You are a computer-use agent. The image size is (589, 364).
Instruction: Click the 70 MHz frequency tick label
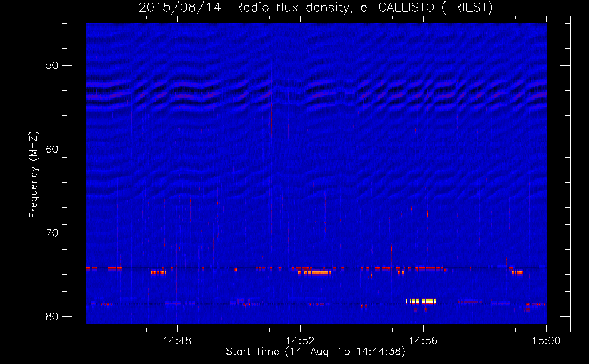tap(52, 233)
